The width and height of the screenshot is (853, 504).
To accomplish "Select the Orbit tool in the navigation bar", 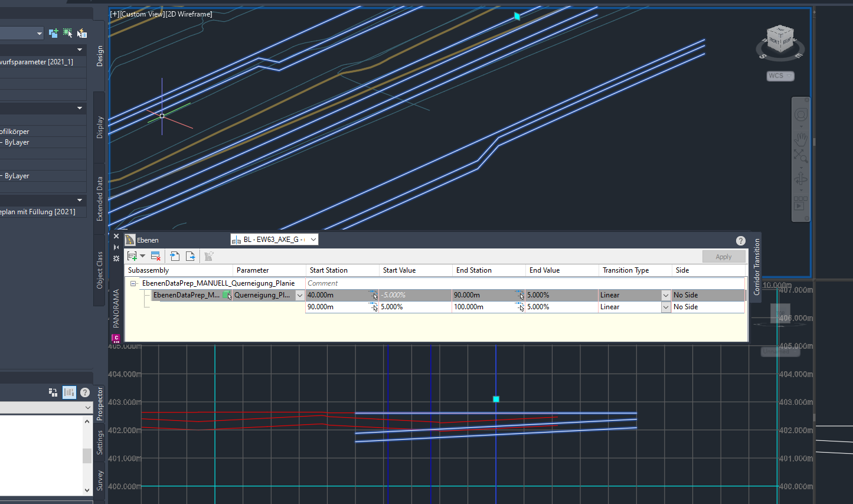I will [801, 179].
